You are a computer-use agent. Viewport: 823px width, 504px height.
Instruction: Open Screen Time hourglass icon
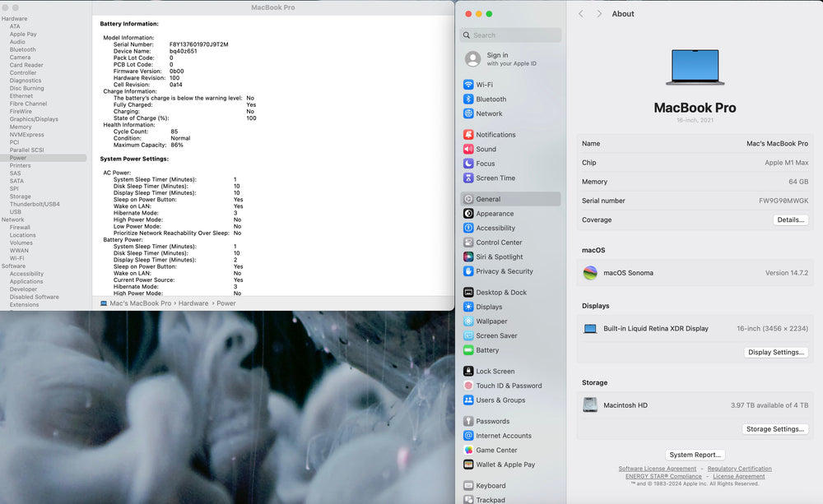[x=468, y=178]
